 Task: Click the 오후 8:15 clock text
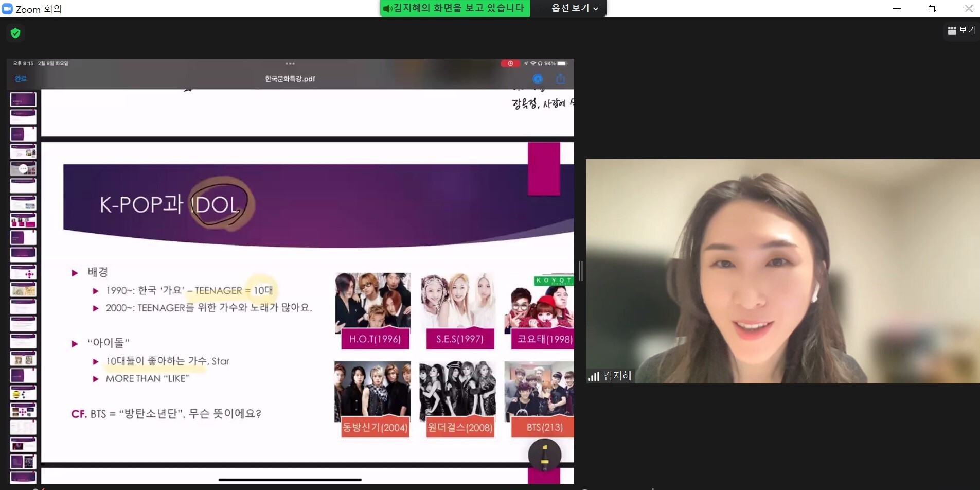click(x=23, y=63)
